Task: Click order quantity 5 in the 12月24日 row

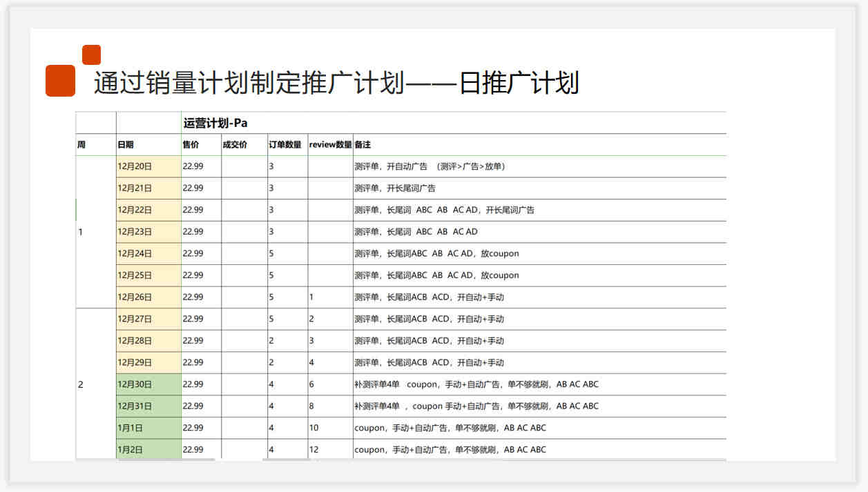Action: 271,253
